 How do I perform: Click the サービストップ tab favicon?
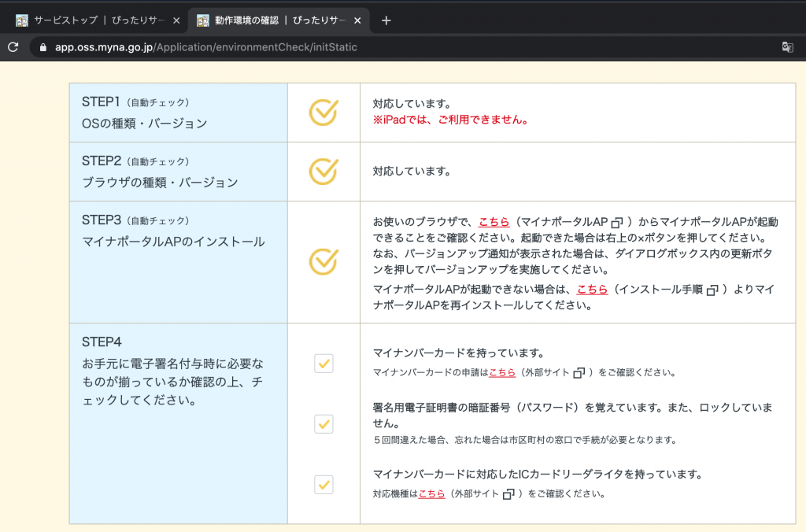tap(21, 20)
